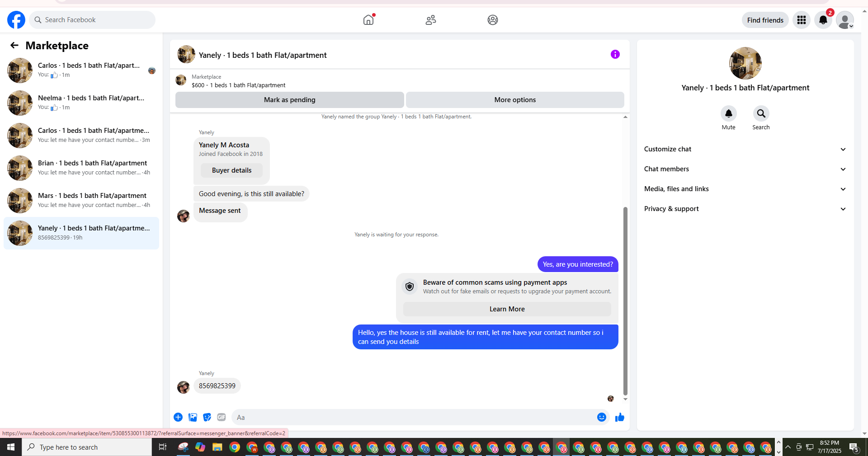Expand the Chat members section
The height and width of the screenshot is (456, 868).
click(x=745, y=169)
